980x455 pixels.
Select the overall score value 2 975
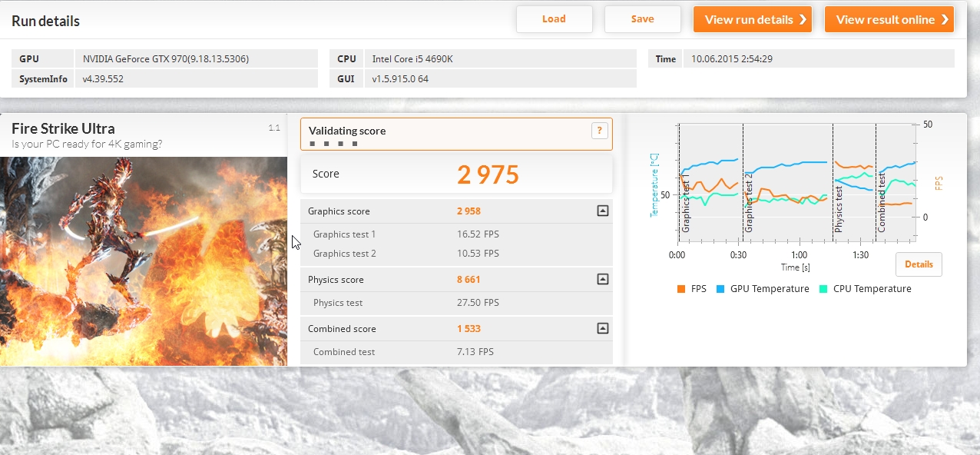point(488,175)
